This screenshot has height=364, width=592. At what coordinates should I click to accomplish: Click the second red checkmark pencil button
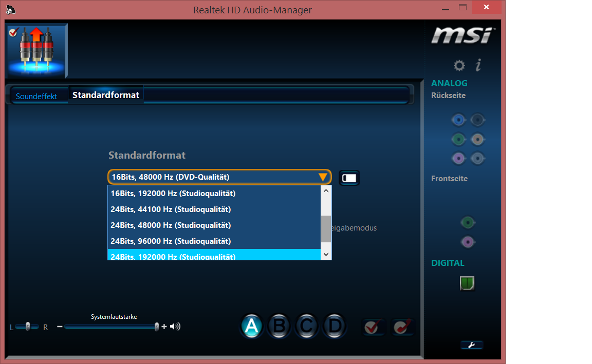pyautogui.click(x=402, y=327)
